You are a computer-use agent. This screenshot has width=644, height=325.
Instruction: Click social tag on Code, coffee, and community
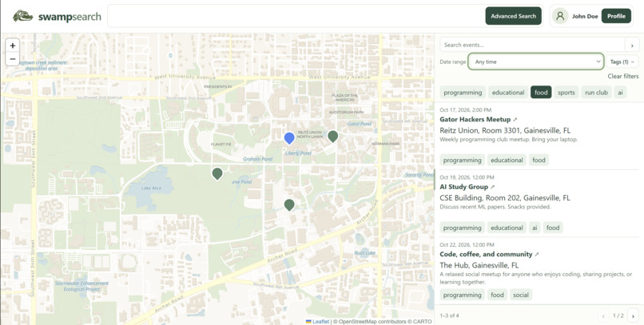point(521,295)
